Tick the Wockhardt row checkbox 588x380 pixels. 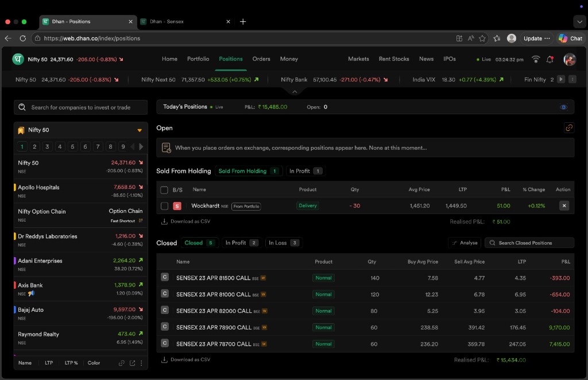(x=164, y=206)
